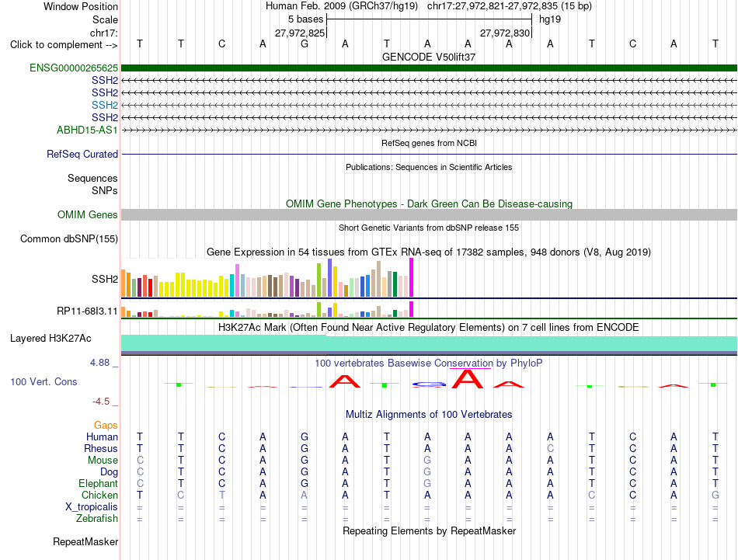Open the RefSeq Curated track label

point(82,154)
